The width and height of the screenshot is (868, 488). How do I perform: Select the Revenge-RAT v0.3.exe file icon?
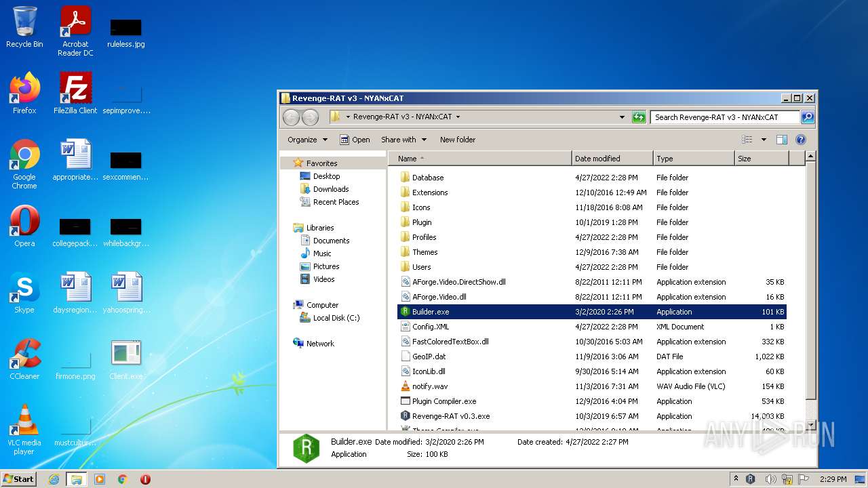[x=405, y=416]
